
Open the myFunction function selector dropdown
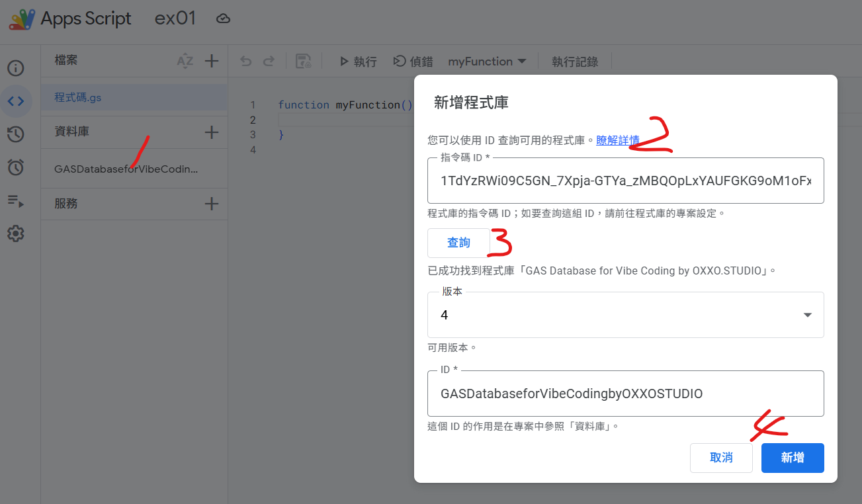[488, 61]
